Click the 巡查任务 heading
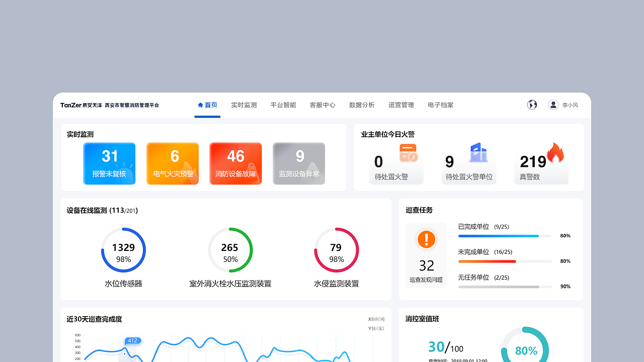Viewport: 644px width, 362px height. click(x=419, y=210)
